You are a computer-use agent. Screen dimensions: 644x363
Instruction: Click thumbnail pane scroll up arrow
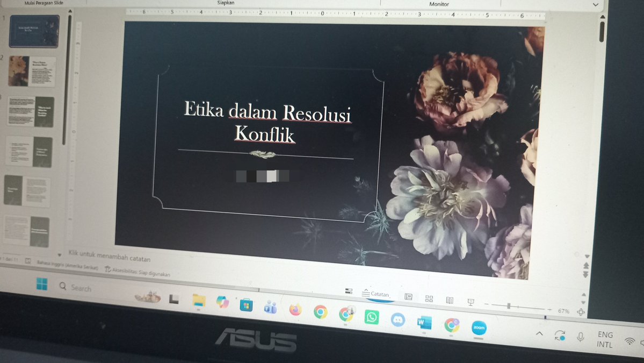tap(70, 11)
